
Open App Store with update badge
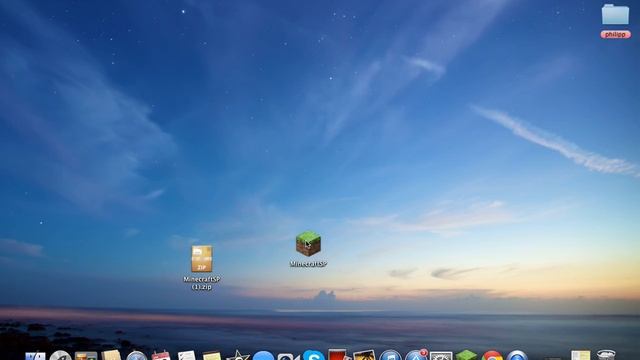[416, 355]
